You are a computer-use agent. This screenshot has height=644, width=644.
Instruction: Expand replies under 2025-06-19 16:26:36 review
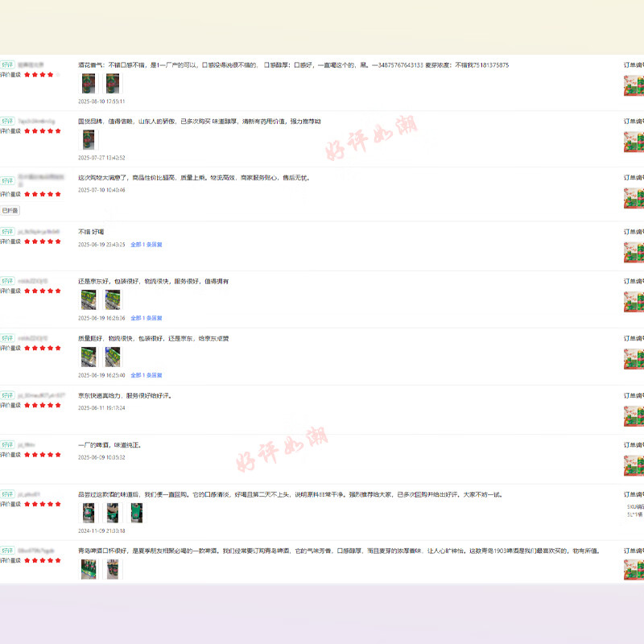[147, 318]
